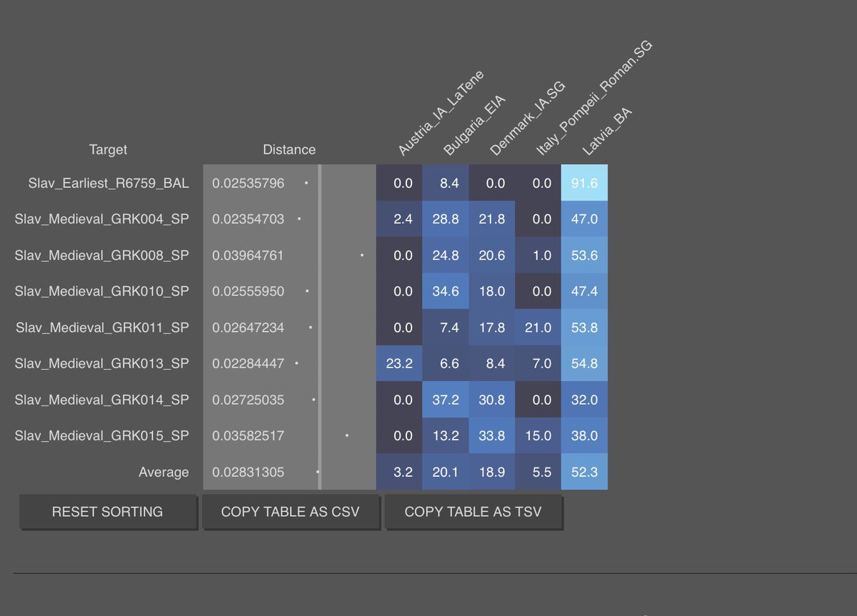
Task: Copy the table as TSV
Action: [473, 512]
